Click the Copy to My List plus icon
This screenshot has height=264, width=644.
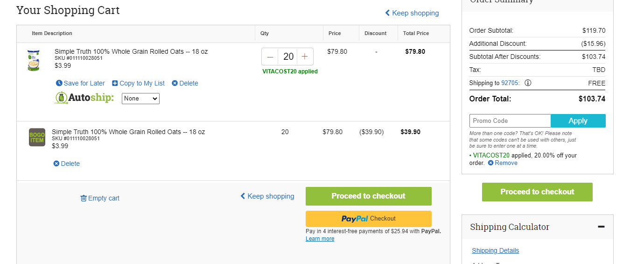(x=115, y=83)
